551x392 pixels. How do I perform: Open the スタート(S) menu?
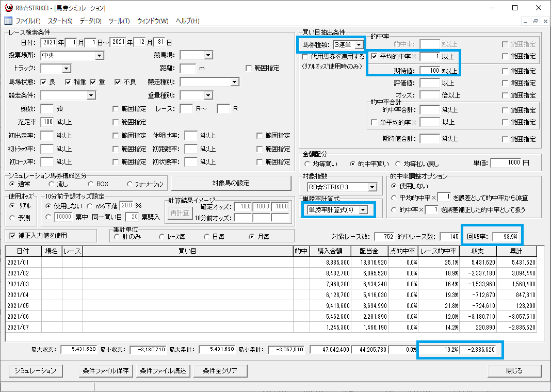coord(60,21)
